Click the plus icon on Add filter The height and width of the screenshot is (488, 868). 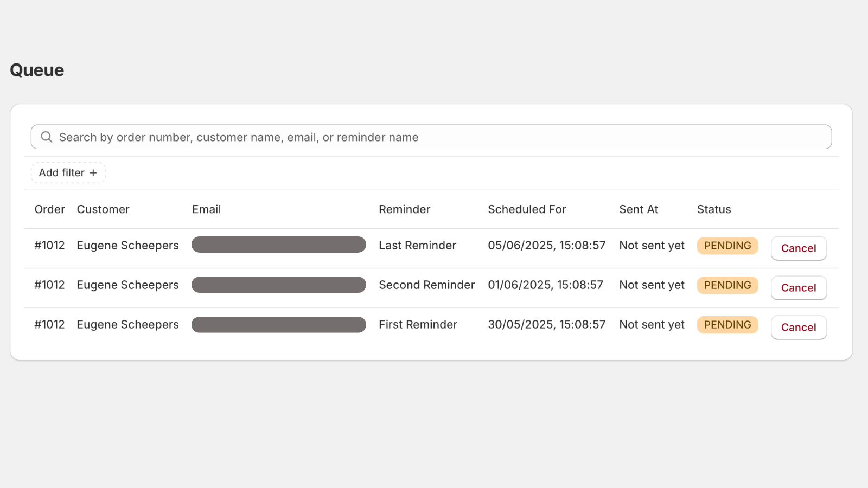click(x=93, y=172)
